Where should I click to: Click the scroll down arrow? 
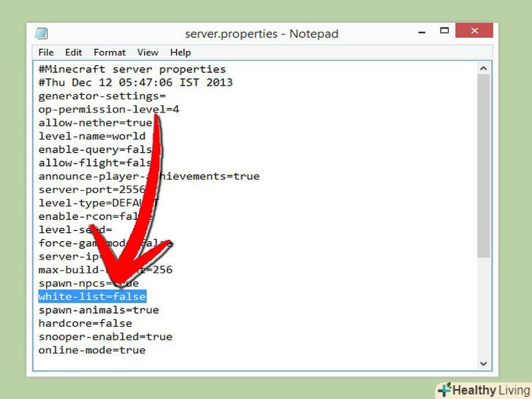(484, 364)
